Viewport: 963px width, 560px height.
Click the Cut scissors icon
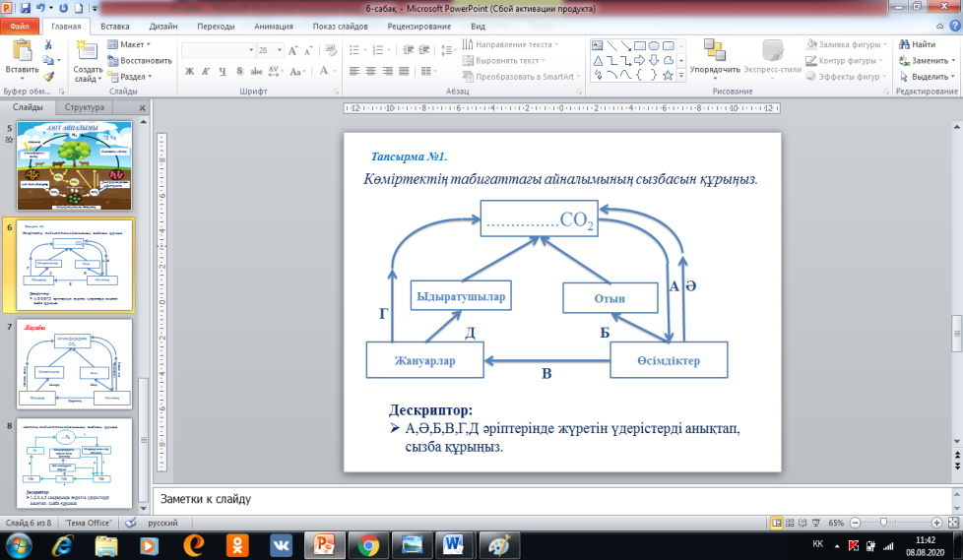pyautogui.click(x=48, y=45)
